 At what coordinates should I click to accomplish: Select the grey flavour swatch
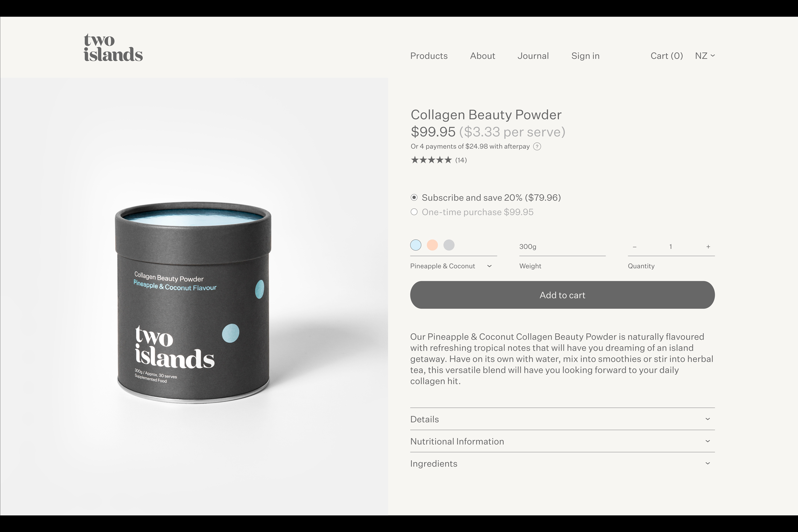pyautogui.click(x=449, y=245)
